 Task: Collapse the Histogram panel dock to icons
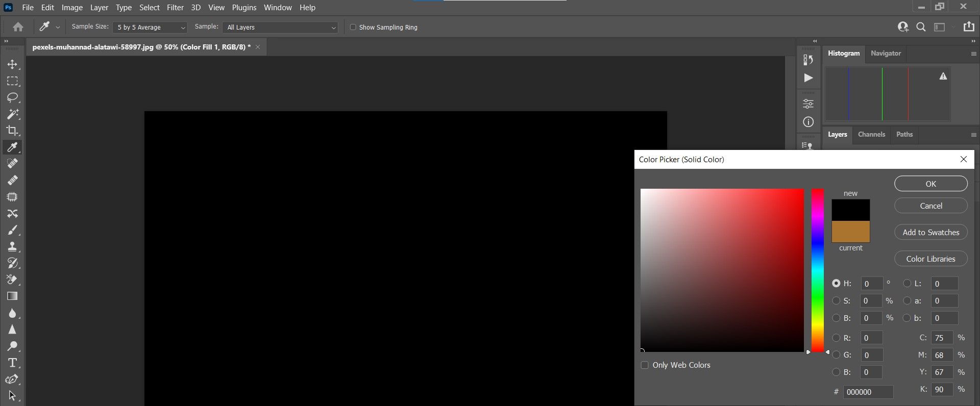point(973,41)
